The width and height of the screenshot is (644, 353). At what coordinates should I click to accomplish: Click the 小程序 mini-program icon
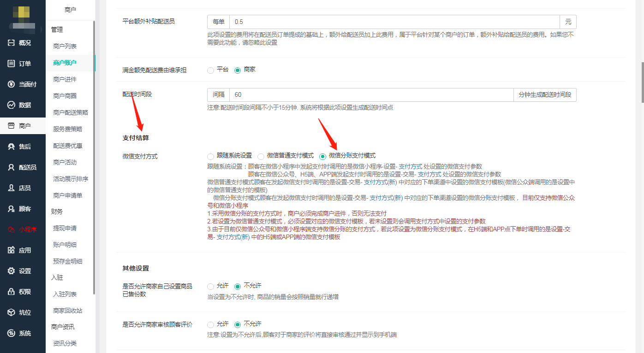pos(12,229)
